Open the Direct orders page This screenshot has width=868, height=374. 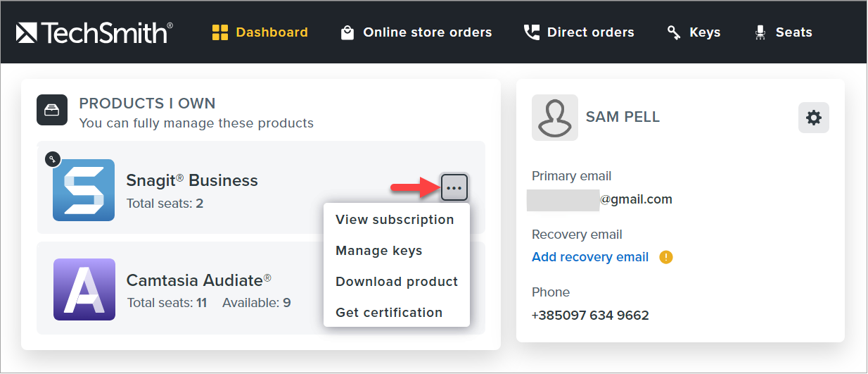pyautogui.click(x=579, y=32)
